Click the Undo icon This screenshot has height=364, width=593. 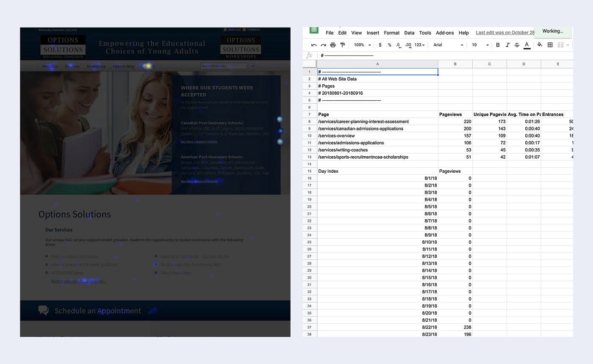(313, 44)
